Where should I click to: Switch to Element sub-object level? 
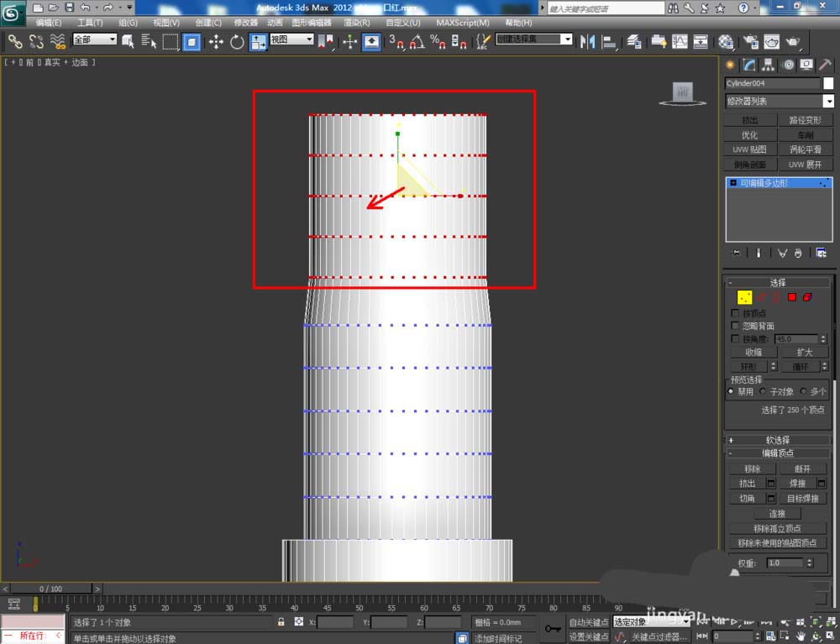point(807,297)
